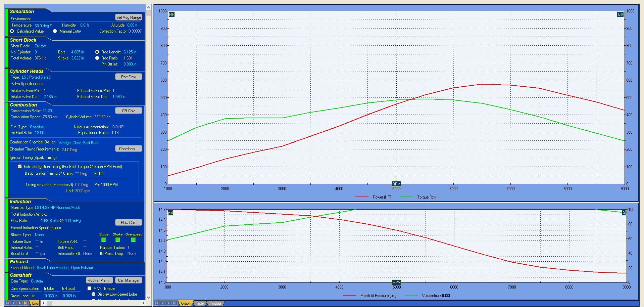Select Manual Entry for correction factor
Viewport: 644px width, 307px height.
pyautogui.click(x=55, y=31)
